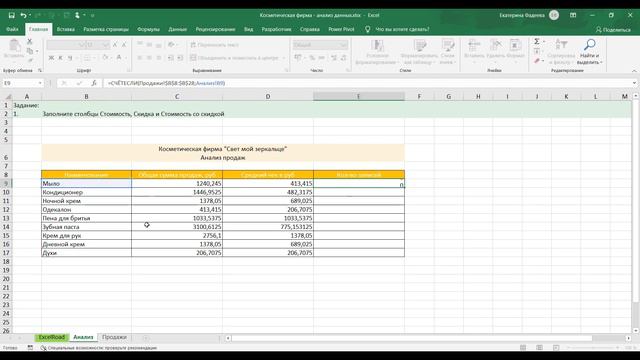Confirm formula with the checkmark icon
This screenshot has width=640, height=360.
pyautogui.click(x=79, y=83)
